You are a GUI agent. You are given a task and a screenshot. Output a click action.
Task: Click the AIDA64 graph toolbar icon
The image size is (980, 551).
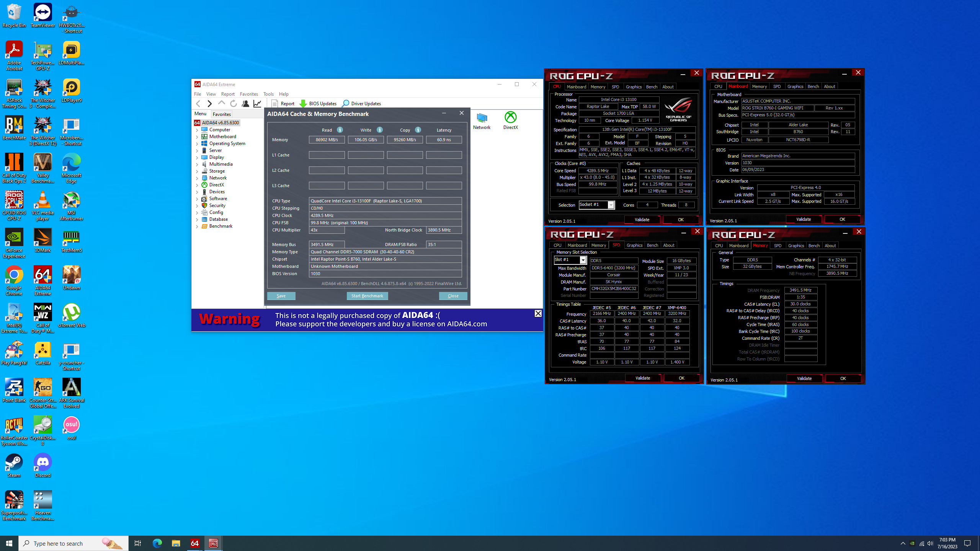[257, 103]
